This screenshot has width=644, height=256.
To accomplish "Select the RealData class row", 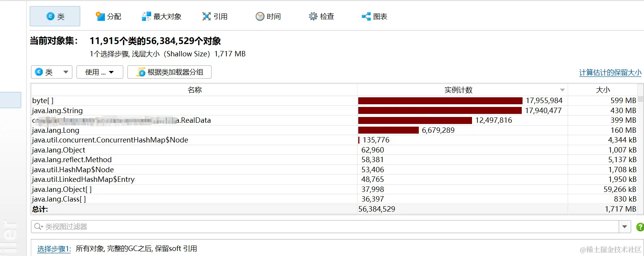I will (x=334, y=120).
